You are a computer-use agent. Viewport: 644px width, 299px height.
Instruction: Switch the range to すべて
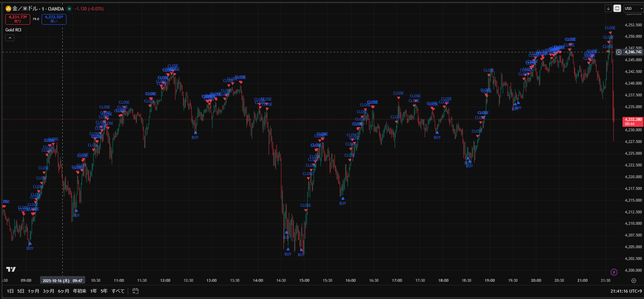118,291
